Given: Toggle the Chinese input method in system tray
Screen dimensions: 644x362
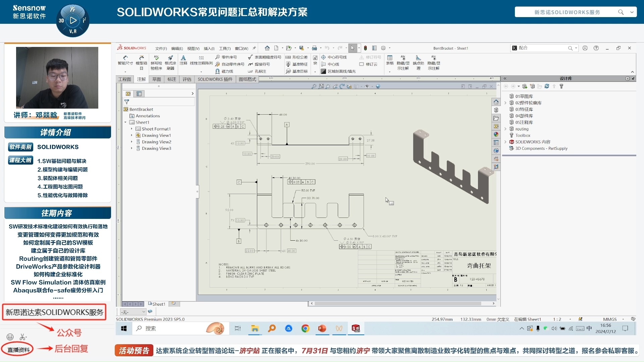Looking at the screenshot, I should click(589, 329).
